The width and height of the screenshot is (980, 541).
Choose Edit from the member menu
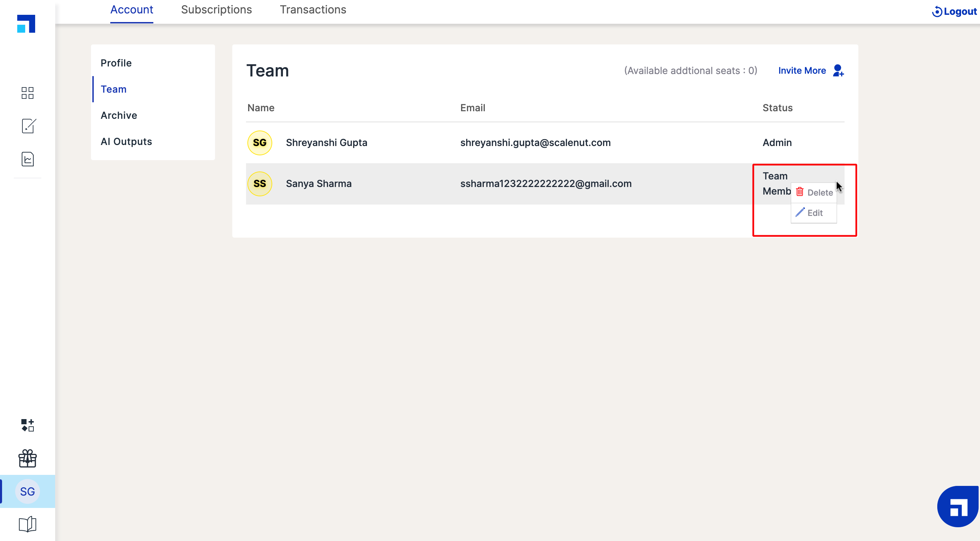(814, 213)
